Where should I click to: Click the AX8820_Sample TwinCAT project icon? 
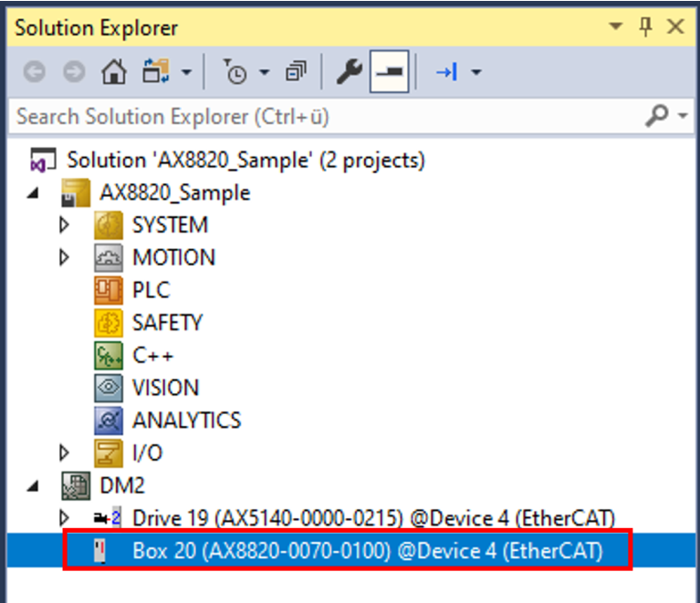point(76,192)
